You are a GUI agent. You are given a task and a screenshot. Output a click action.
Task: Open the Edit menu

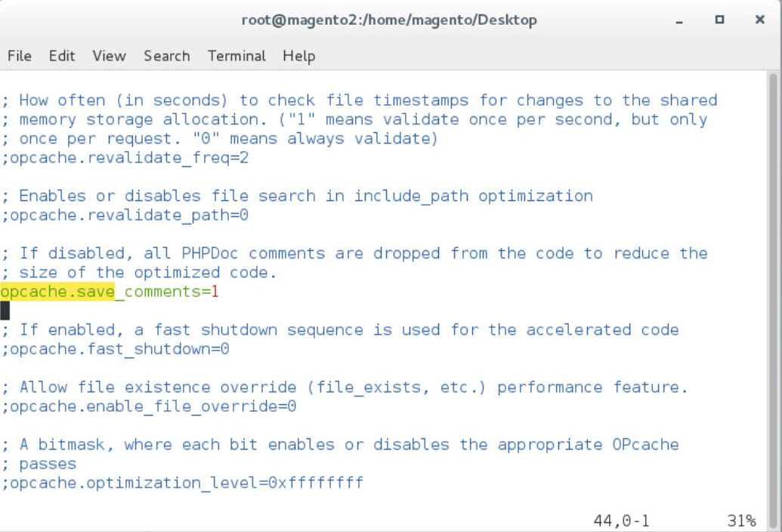(62, 56)
